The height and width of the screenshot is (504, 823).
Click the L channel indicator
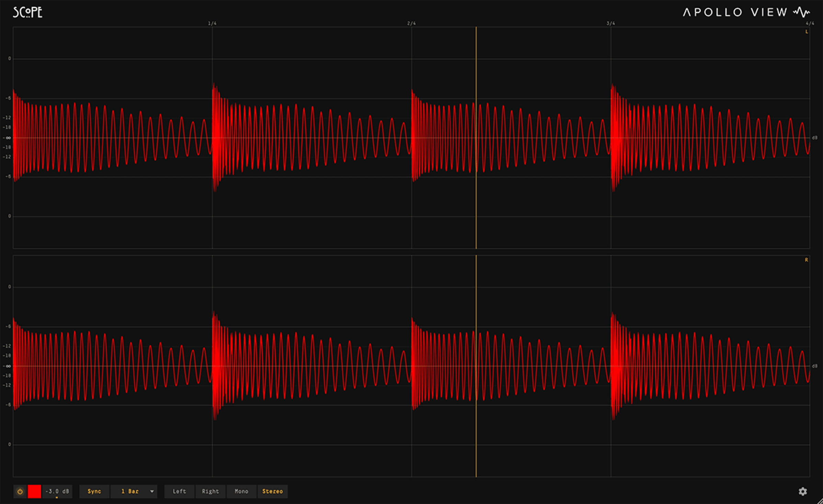click(x=807, y=32)
